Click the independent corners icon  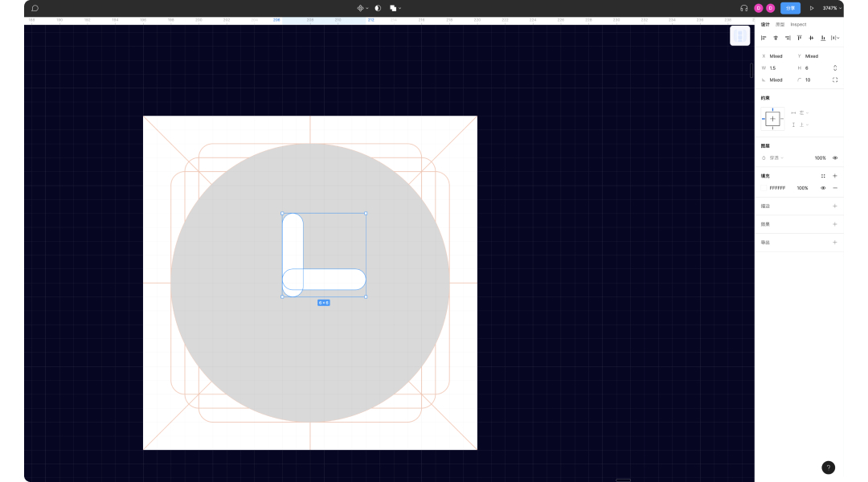click(835, 80)
